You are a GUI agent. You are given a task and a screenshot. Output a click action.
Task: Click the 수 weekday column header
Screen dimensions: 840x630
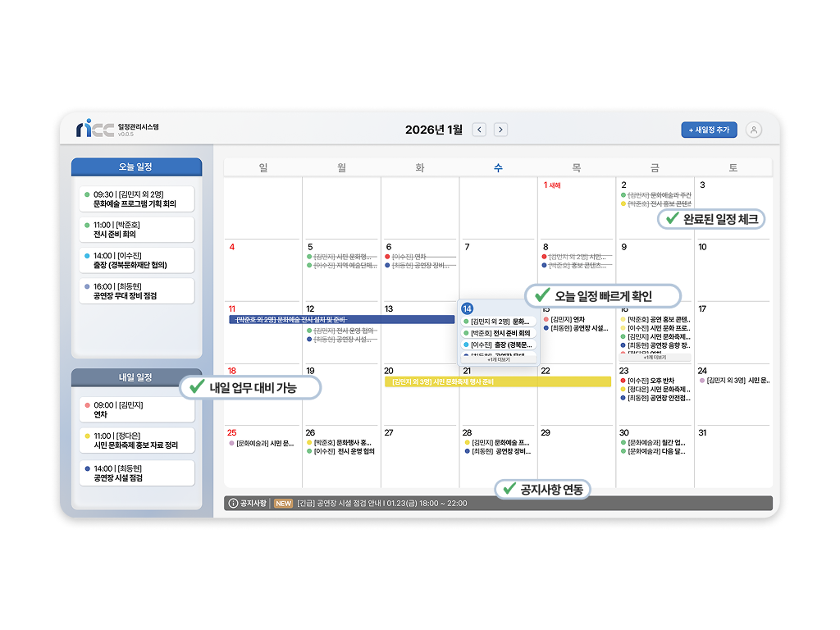coord(498,167)
